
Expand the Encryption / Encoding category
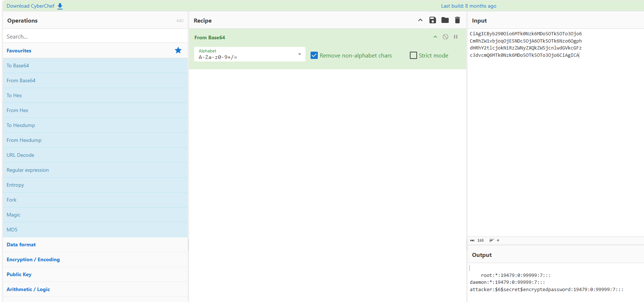95,259
